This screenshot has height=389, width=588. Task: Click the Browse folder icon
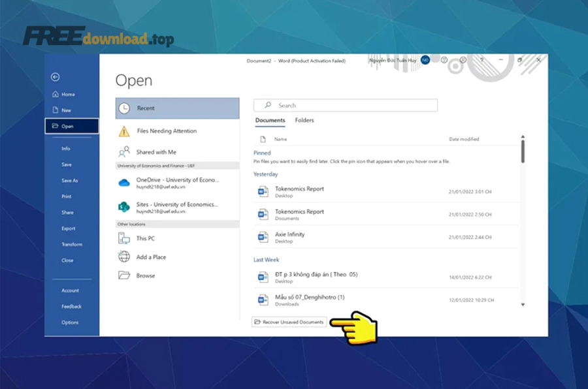(x=124, y=275)
